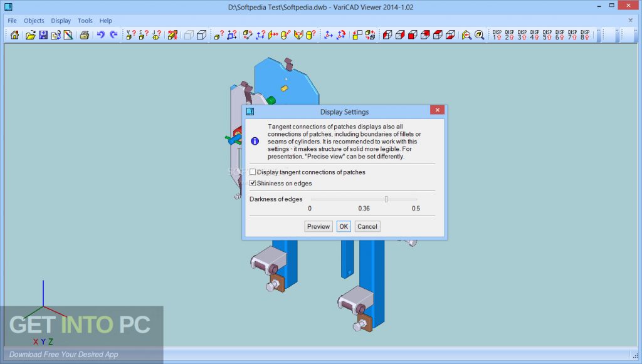Click the yellow cylinder with question mark icon
The width and height of the screenshot is (642, 364).
pos(311,35)
